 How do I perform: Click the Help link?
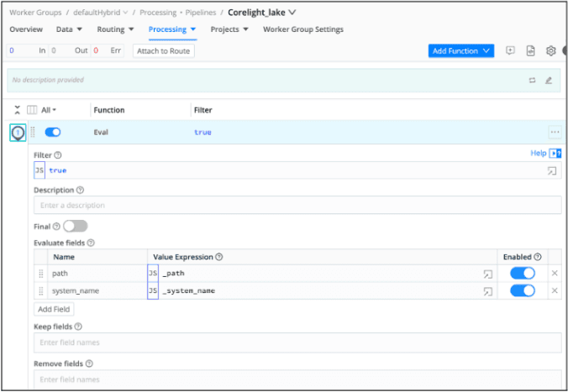(x=538, y=154)
